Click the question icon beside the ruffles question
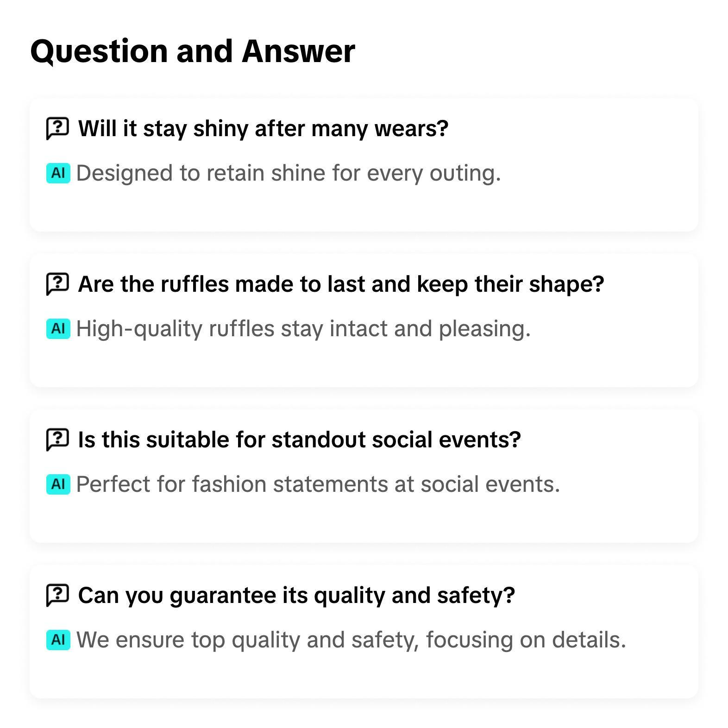 (x=57, y=284)
